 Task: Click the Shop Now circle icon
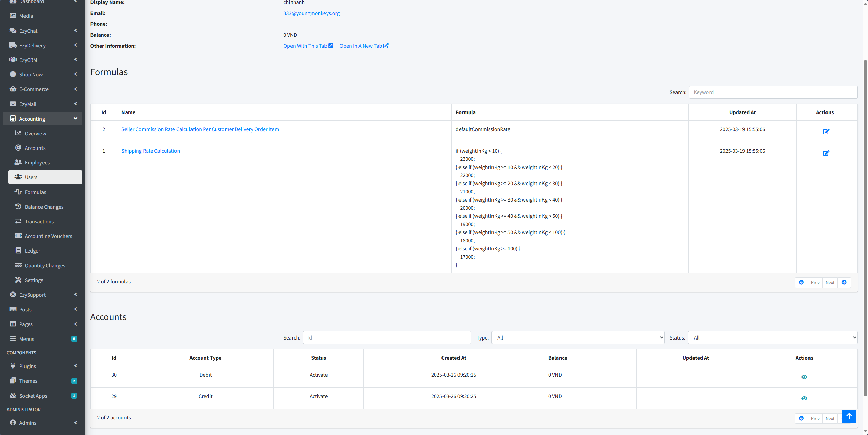tap(13, 74)
